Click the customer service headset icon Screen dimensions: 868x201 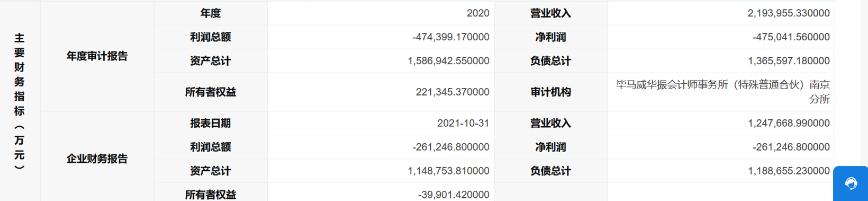click(x=851, y=183)
